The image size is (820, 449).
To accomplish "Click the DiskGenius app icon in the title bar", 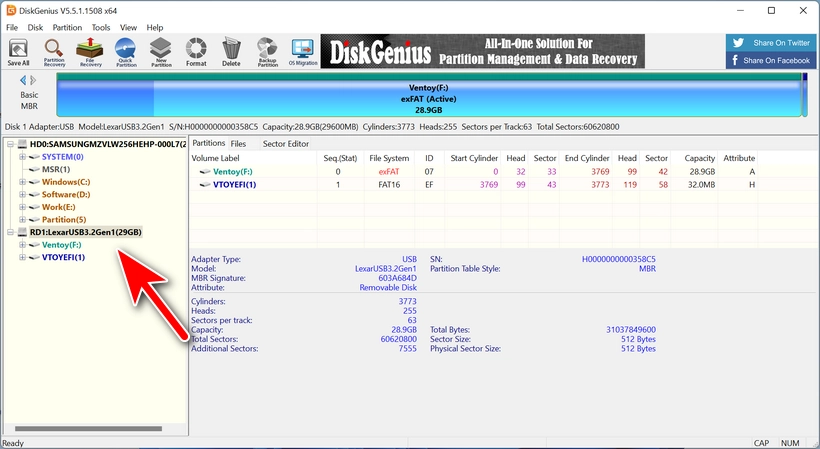I will tap(10, 10).
